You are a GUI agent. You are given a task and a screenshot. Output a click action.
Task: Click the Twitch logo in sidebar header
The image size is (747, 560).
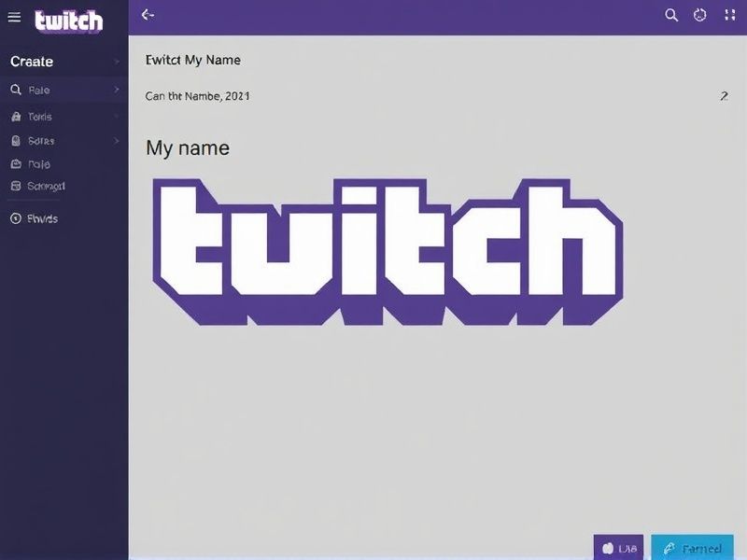[68, 21]
